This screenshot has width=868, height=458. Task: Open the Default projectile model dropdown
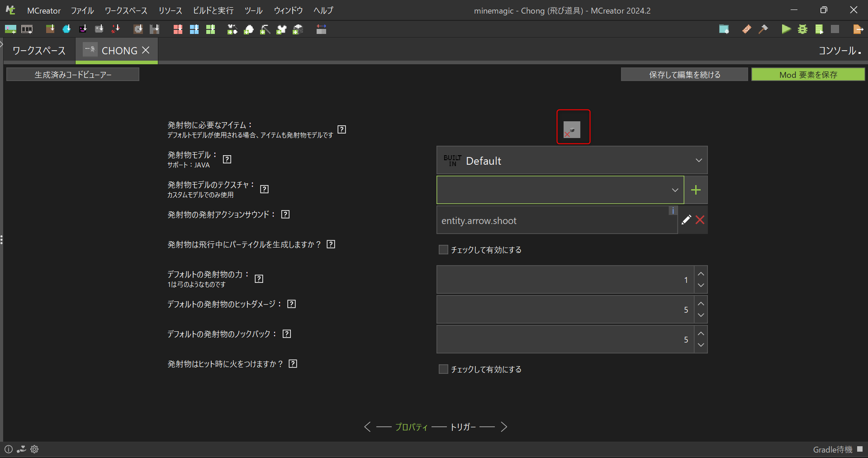coord(572,160)
